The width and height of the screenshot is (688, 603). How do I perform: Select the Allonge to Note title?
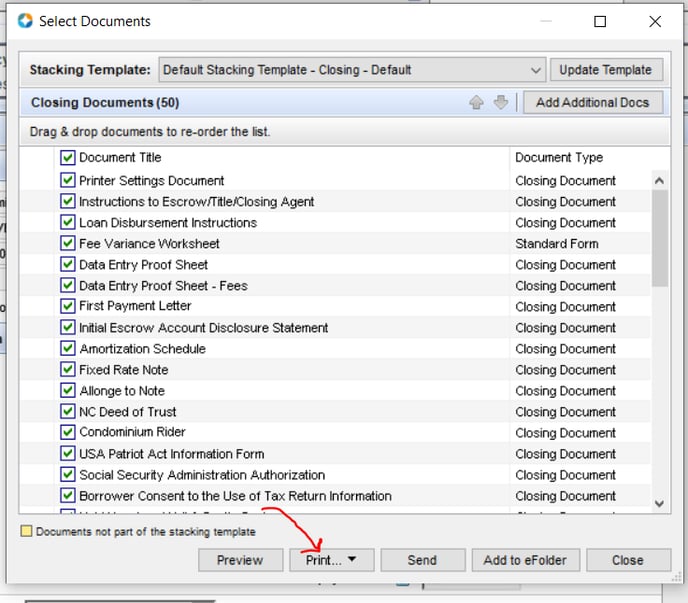(x=122, y=391)
